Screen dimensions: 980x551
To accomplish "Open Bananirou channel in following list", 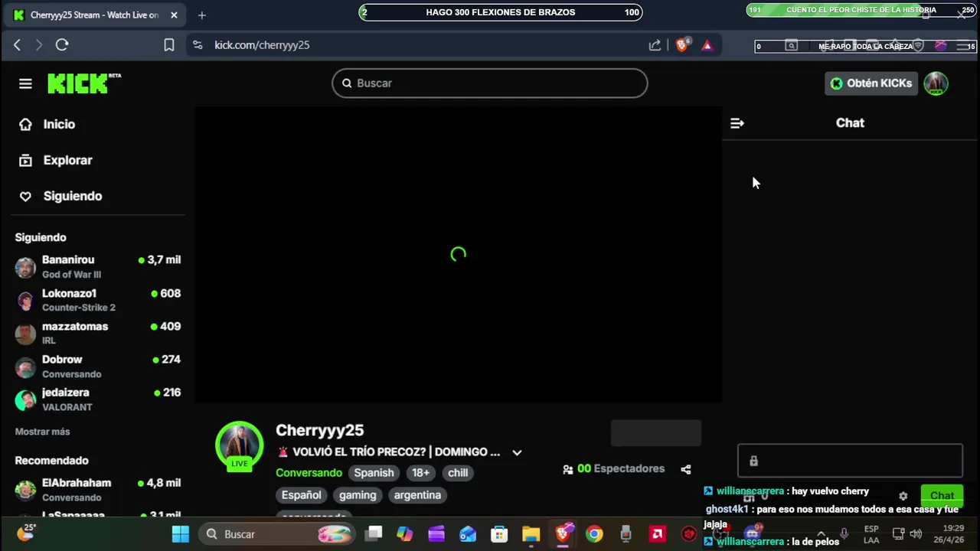I will coord(98,266).
